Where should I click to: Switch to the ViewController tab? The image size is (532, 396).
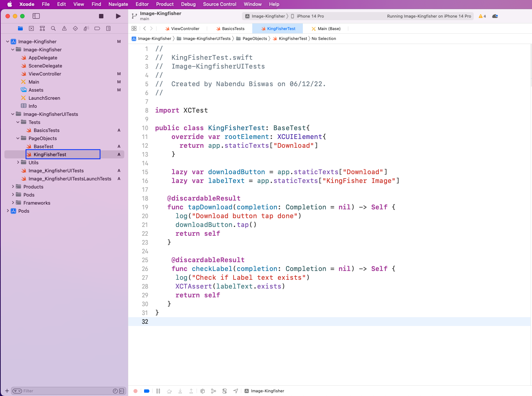pos(182,29)
